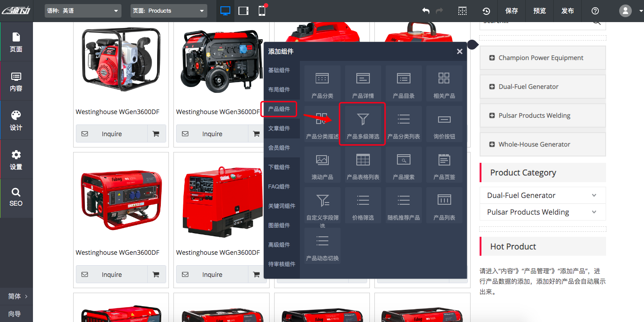Switch to tablet preview mode
Viewport: 644px width, 322px height.
pyautogui.click(x=243, y=11)
